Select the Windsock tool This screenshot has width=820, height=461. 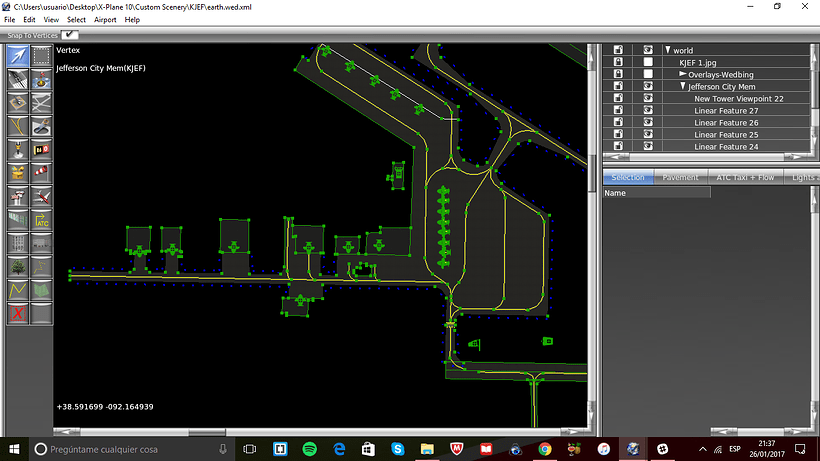[x=41, y=173]
